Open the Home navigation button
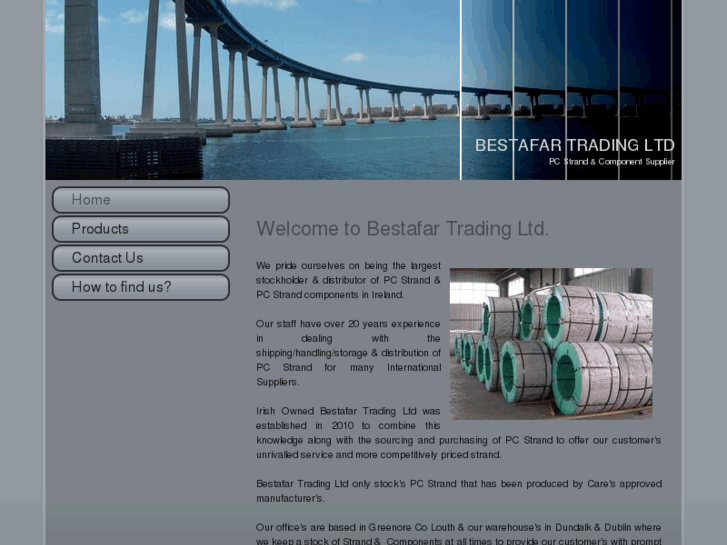Screen dimensions: 727x545 141,200
